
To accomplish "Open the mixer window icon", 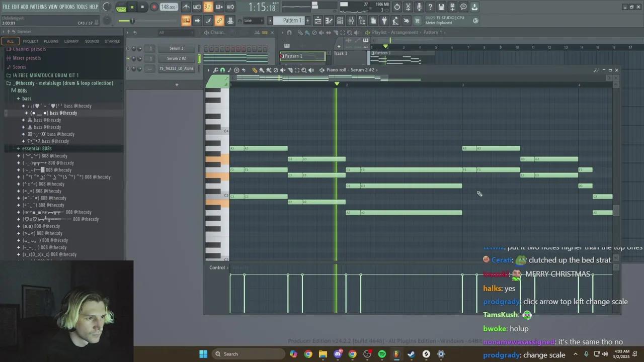I will click(351, 21).
